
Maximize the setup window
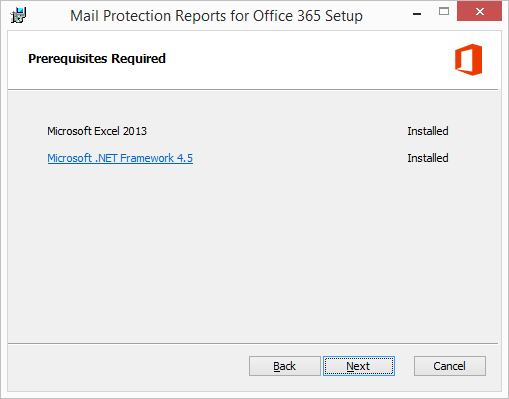click(x=444, y=12)
